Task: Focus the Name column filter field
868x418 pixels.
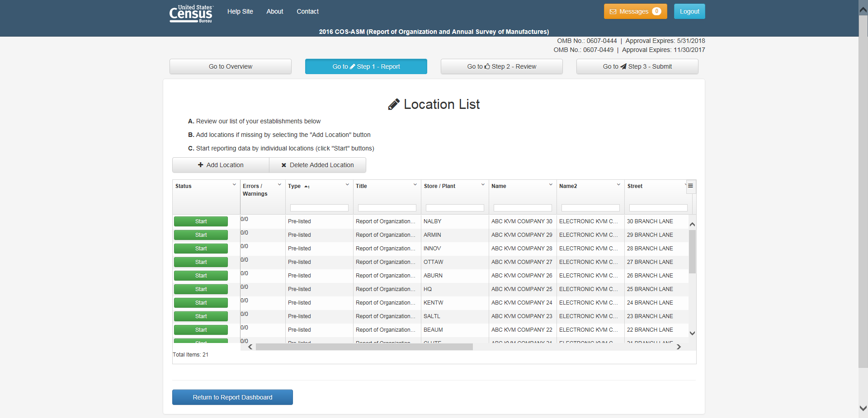Action: coord(523,208)
